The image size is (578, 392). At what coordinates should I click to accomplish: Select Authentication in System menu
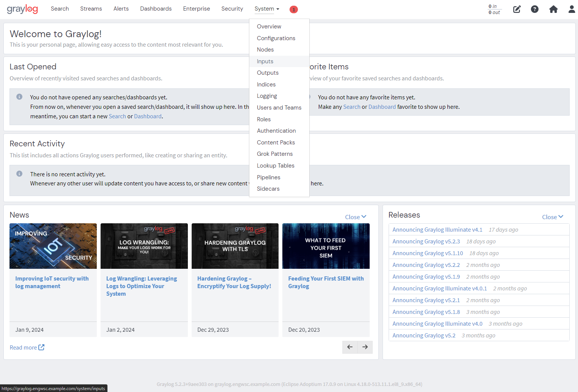[279, 131]
